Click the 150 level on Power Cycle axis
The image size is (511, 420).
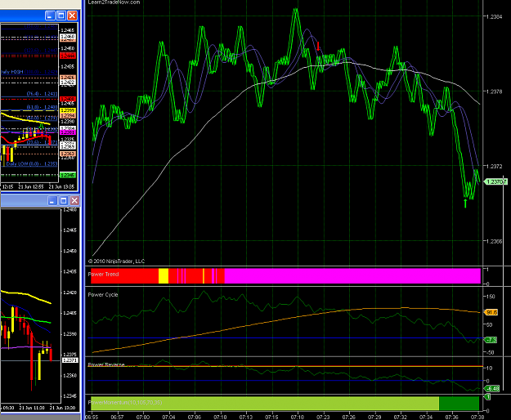click(x=491, y=297)
